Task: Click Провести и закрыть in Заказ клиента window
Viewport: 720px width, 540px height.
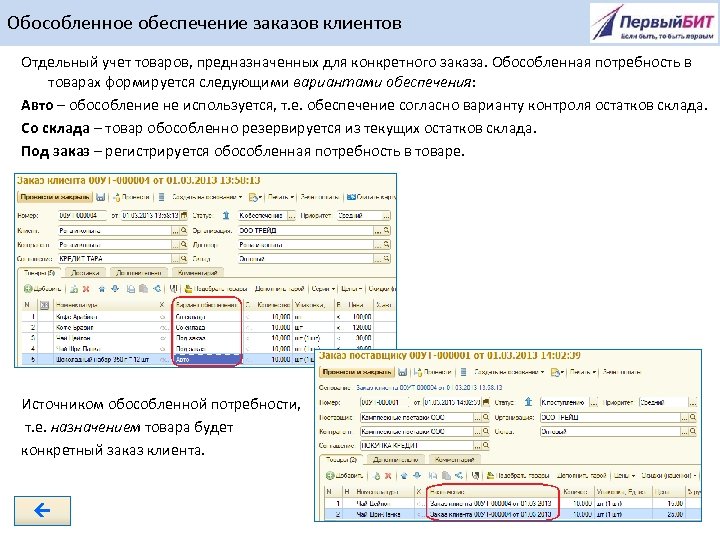Action: (x=55, y=197)
